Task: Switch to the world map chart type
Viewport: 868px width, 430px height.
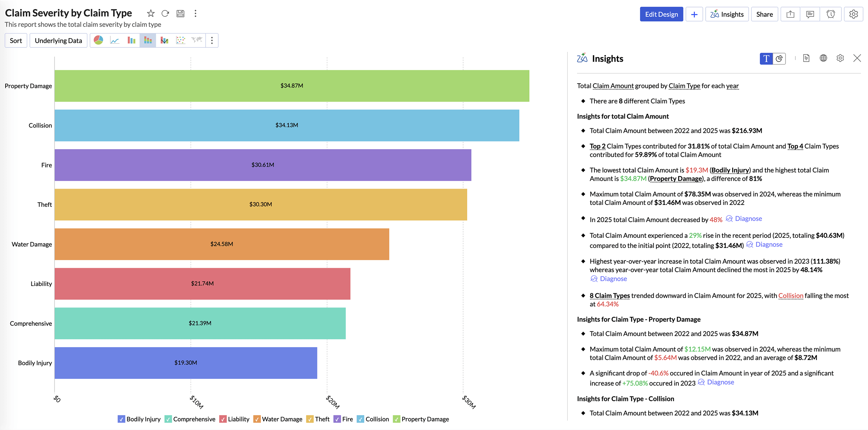Action: [197, 40]
